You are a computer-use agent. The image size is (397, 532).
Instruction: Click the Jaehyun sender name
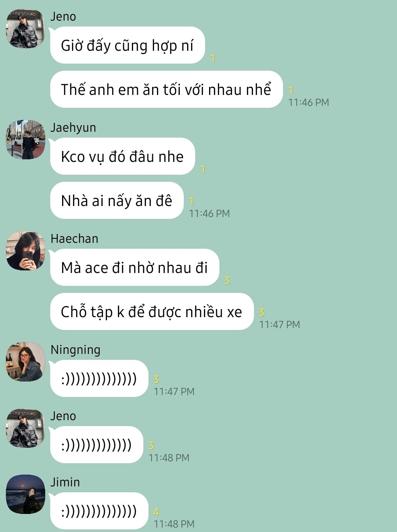click(73, 128)
